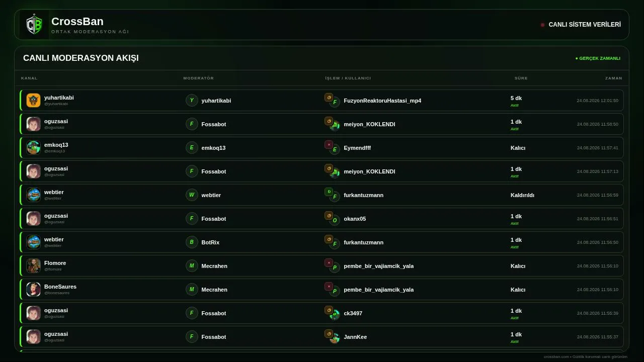
Task: Click the GERÇEK ZAMANLI live badge
Action: 598,58
